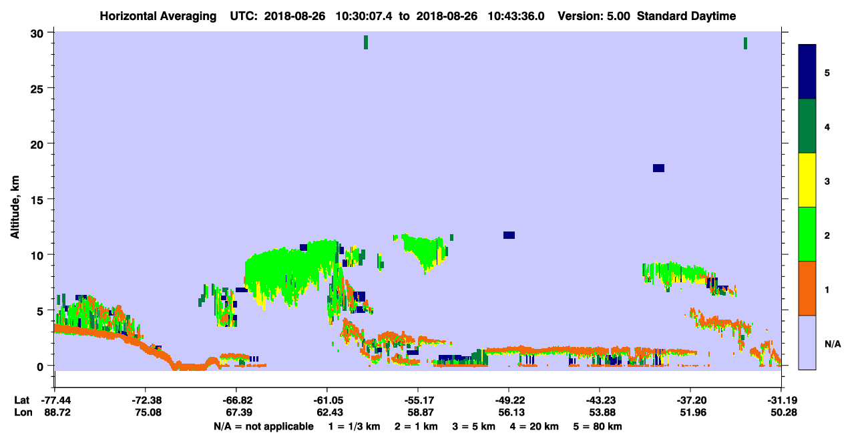Click 'Standard Daytime' in the title
The width and height of the screenshot is (868, 445).
coord(686,16)
